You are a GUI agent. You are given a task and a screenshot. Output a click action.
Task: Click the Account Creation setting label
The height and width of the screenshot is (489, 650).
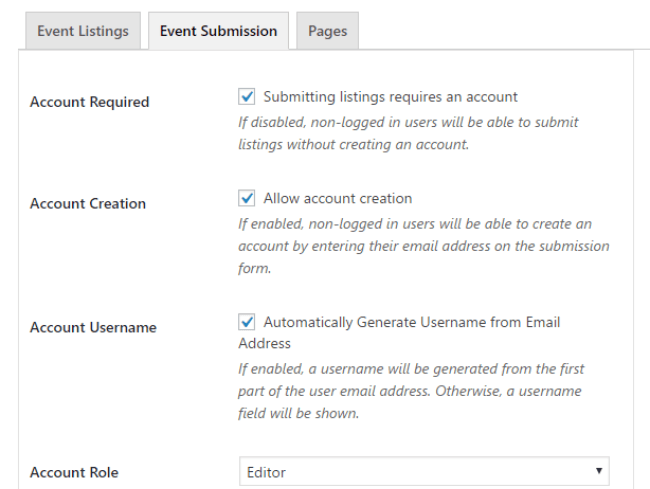click(x=88, y=203)
